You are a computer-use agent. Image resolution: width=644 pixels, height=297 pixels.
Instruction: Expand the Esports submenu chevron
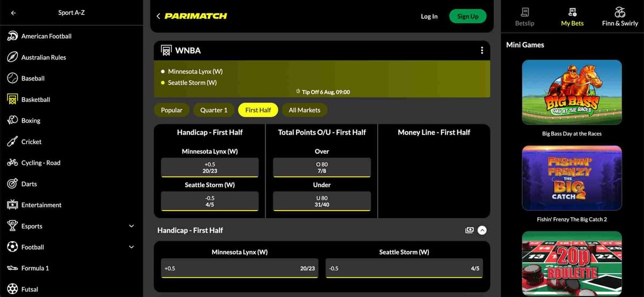131,226
